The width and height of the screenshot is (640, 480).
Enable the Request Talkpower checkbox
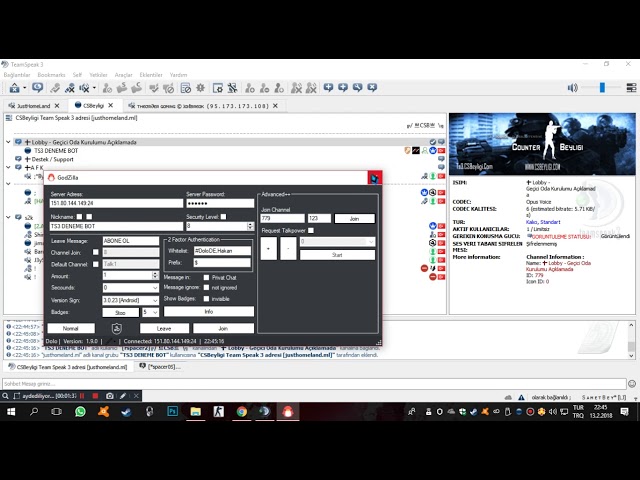tap(311, 231)
